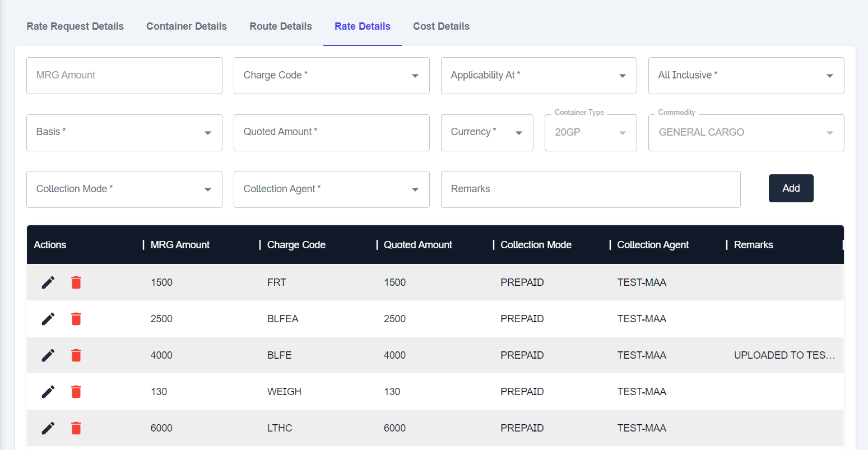The height and width of the screenshot is (450, 868).
Task: Click TEST-MAA in the WEIGH row
Action: [x=642, y=392]
